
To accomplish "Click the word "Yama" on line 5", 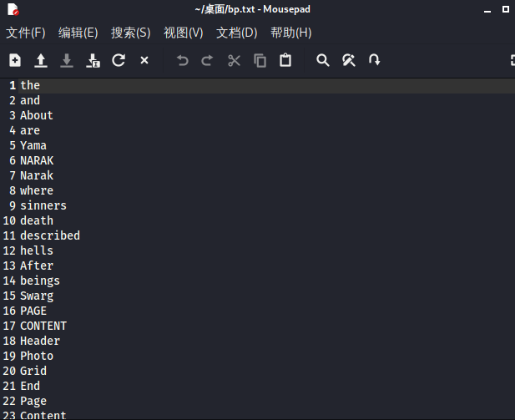I will (33, 145).
